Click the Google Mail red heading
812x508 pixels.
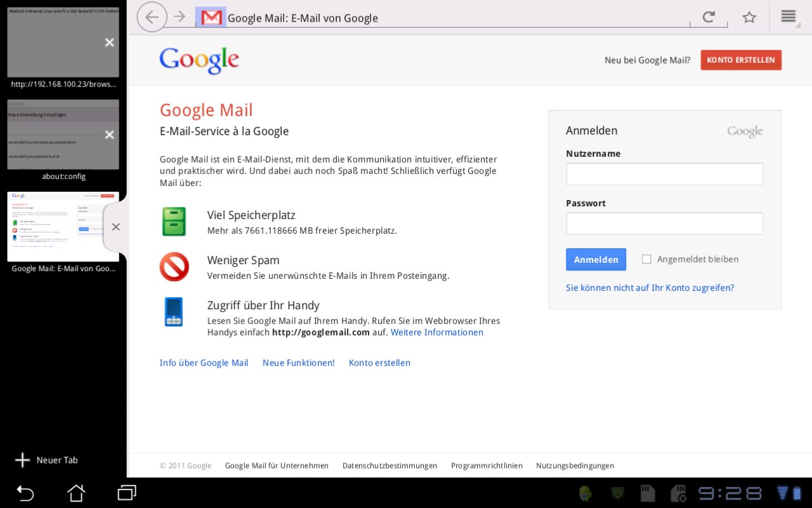pos(206,110)
